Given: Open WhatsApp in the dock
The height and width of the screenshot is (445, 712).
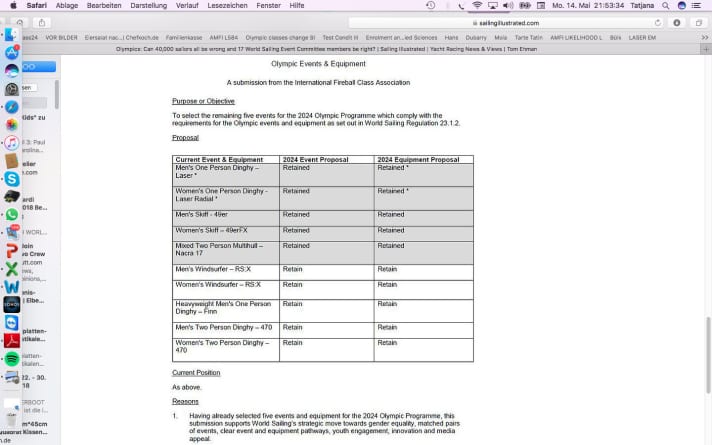Looking at the screenshot, I should 12,214.
